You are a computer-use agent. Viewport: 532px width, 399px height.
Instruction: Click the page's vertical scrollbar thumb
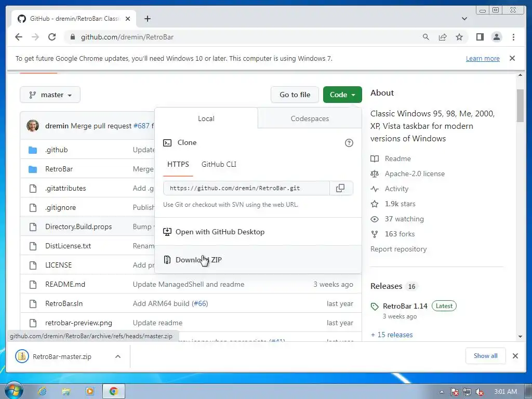coord(520,105)
